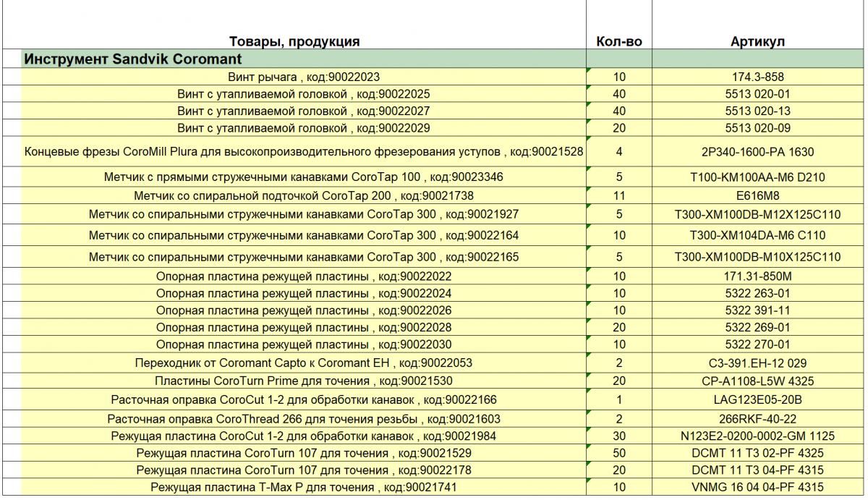
Task: Select 'Опорная пластина' cell with код:90022024
Action: point(303,294)
